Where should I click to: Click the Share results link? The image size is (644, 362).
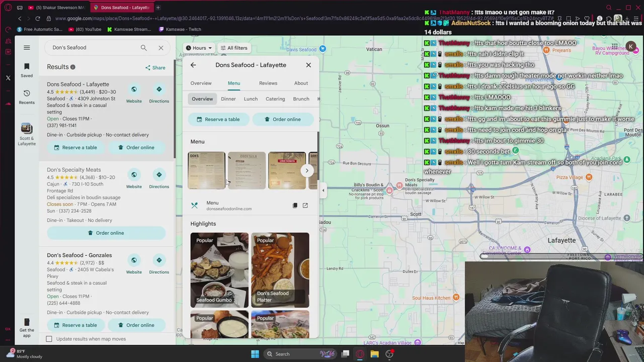155,67
